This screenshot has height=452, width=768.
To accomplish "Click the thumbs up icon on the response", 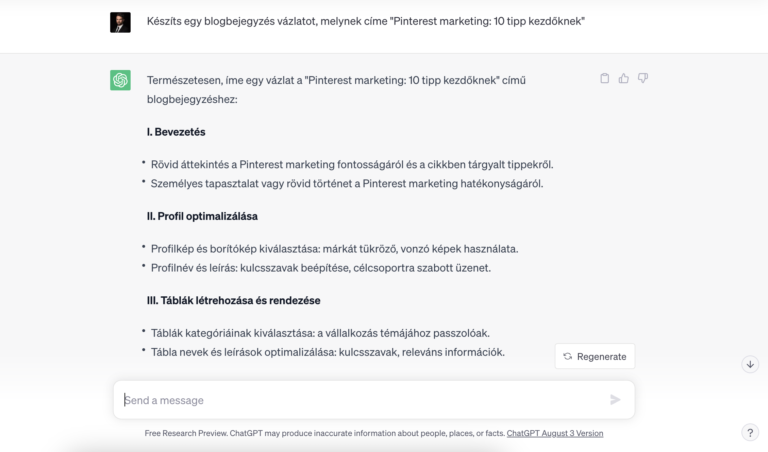I will coord(624,78).
